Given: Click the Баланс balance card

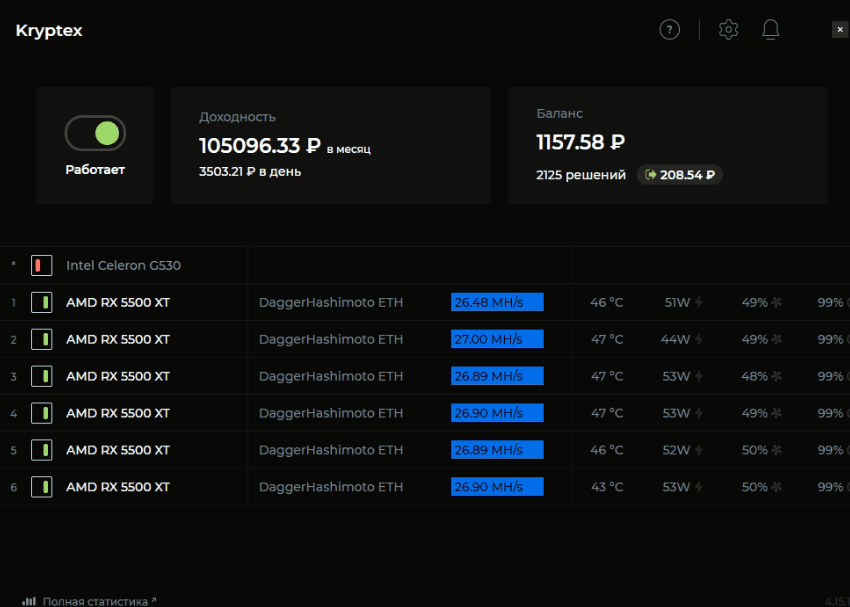Looking at the screenshot, I should click(667, 145).
